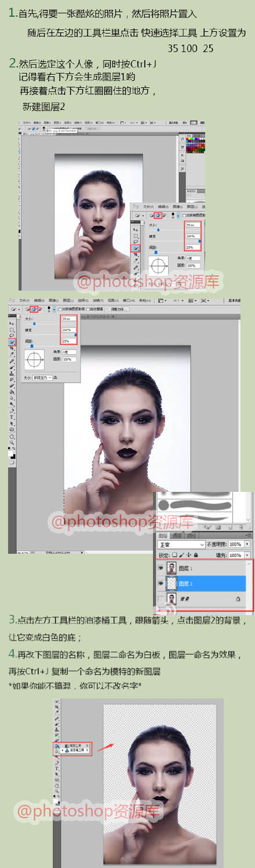Image resolution: width=255 pixels, height=868 pixels.
Task: Click red-boxed selection mode icon, first screenshot
Action: [x=158, y=215]
